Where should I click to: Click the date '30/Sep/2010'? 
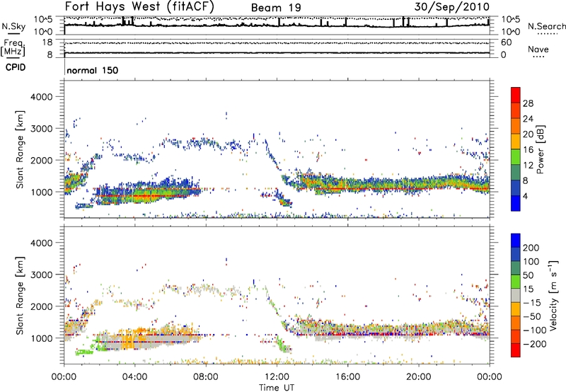click(x=452, y=7)
